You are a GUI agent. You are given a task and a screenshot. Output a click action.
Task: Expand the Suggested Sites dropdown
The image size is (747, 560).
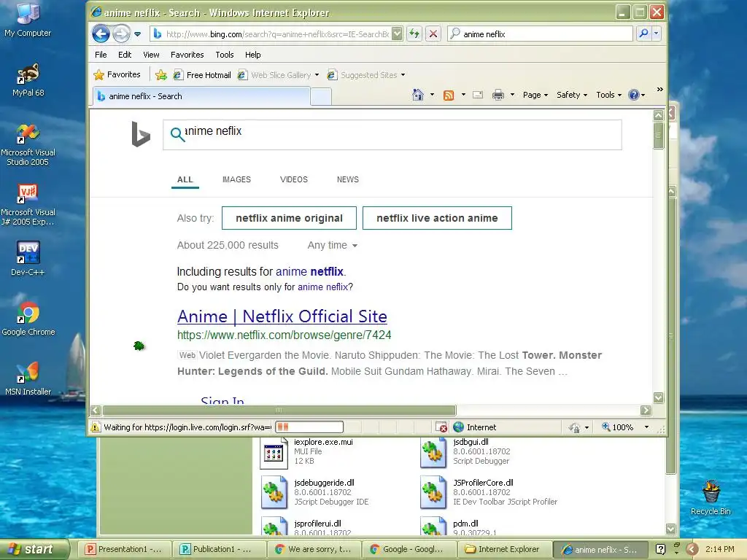(x=403, y=75)
